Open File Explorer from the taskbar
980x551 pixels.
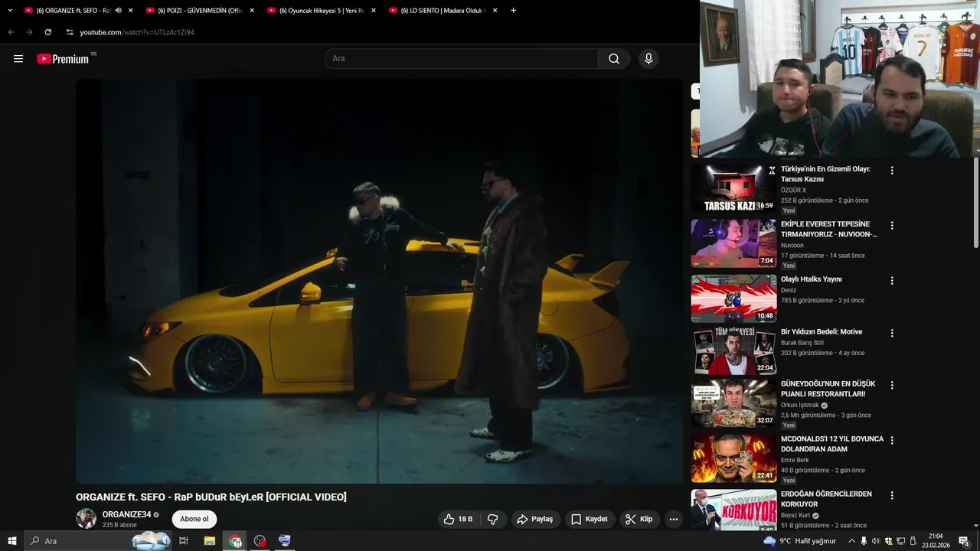pos(209,541)
